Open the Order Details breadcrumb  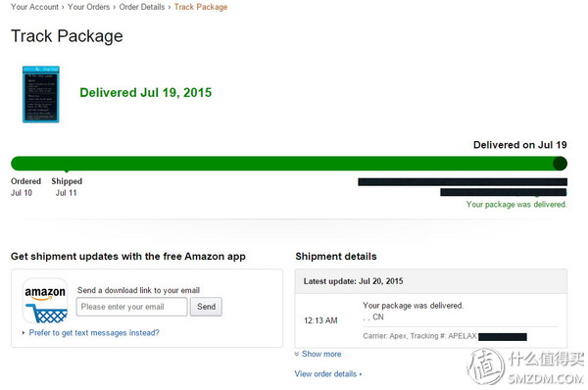[142, 7]
